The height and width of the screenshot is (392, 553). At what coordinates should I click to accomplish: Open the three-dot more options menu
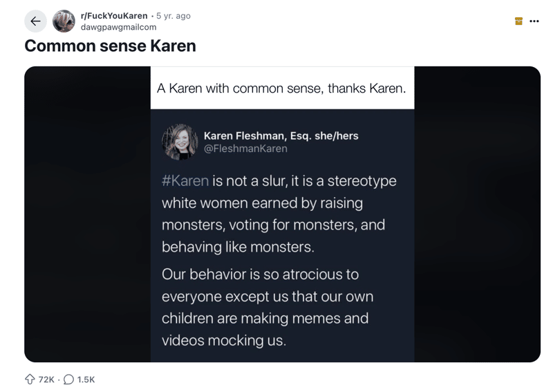[x=534, y=21]
